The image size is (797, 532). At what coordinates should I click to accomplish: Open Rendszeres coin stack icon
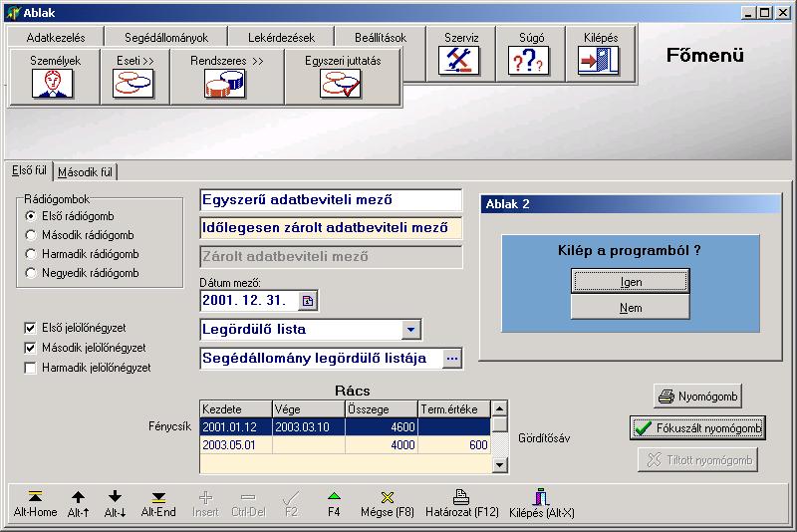[x=224, y=84]
